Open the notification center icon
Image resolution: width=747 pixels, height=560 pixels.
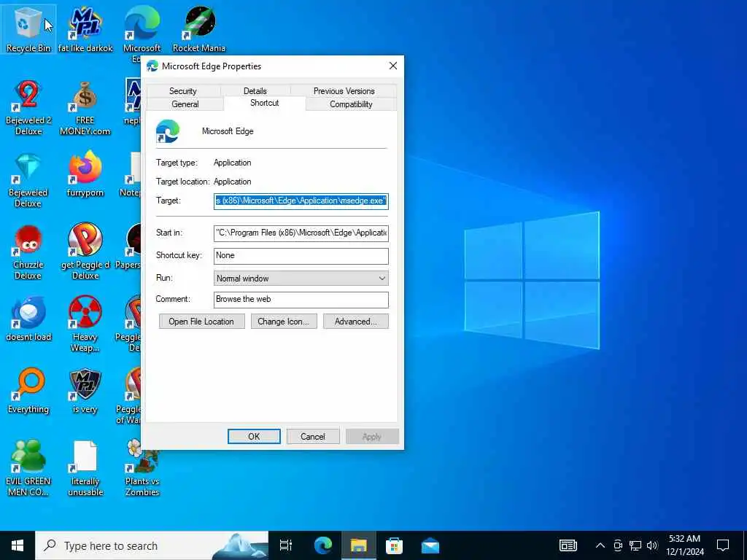click(x=723, y=545)
